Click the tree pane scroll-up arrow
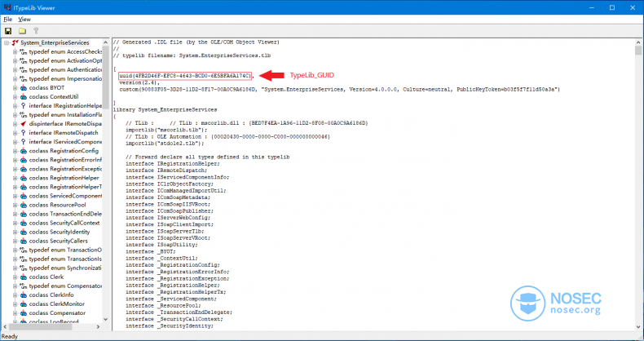Image resolution: width=644 pixels, height=341 pixels. tap(105, 42)
